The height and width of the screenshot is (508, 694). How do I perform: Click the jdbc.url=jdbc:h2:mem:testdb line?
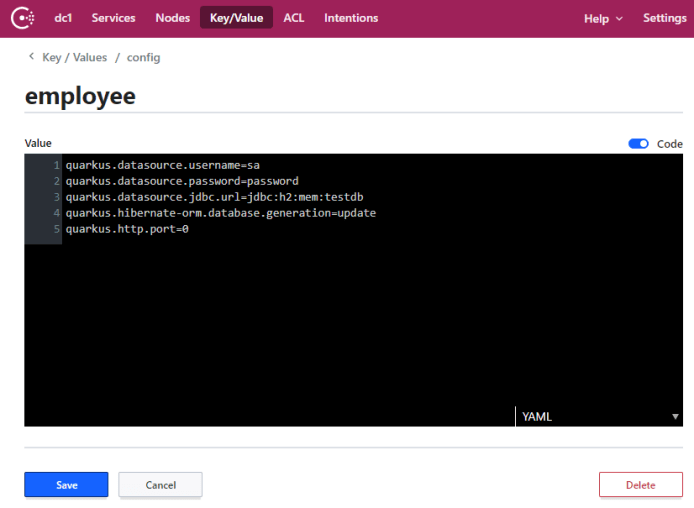tap(215, 197)
